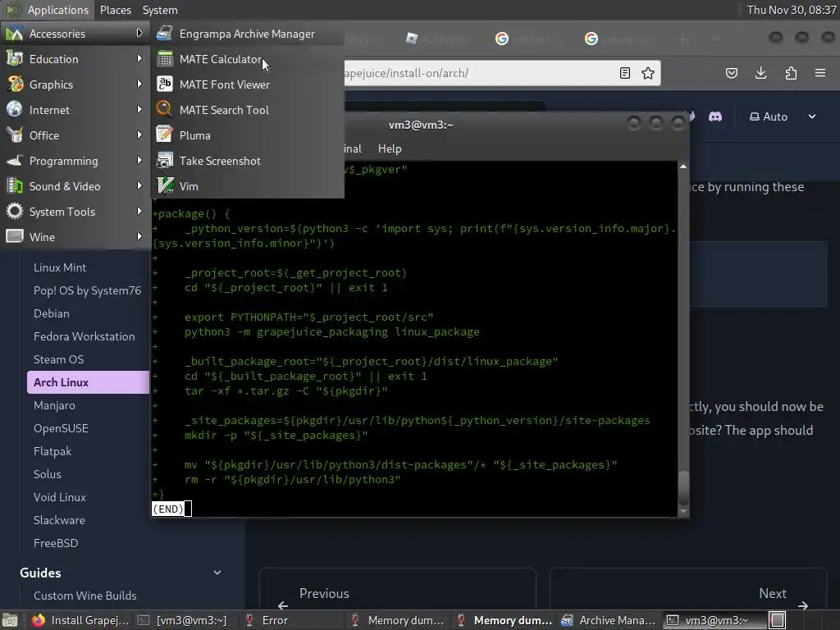
Task: Go to Next page link
Action: 688,588
